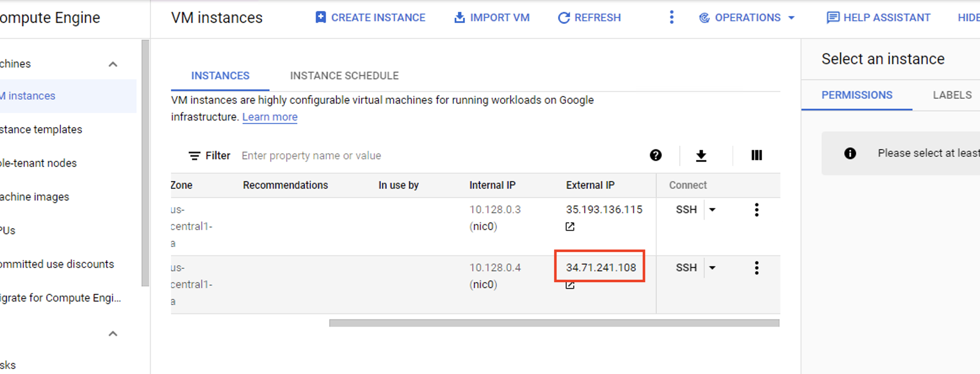The image size is (980, 374).
Task: Click the info icon in side panel
Action: [x=850, y=153]
